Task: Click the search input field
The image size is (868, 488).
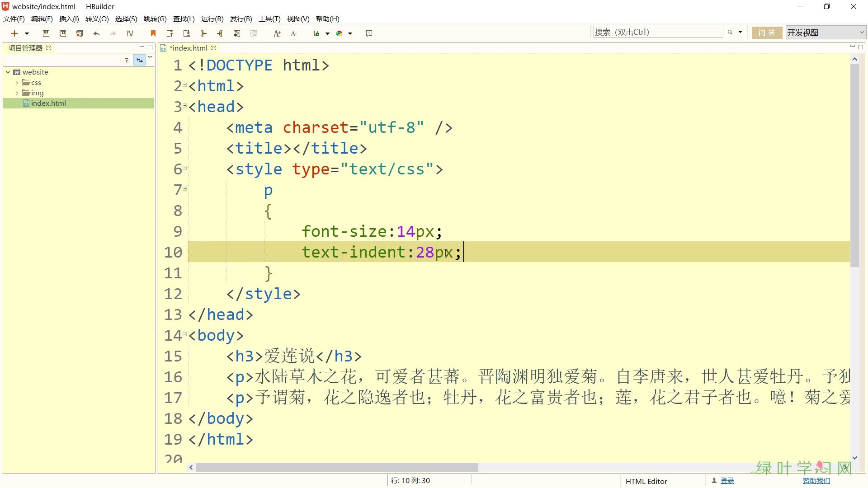Action: pyautogui.click(x=658, y=32)
